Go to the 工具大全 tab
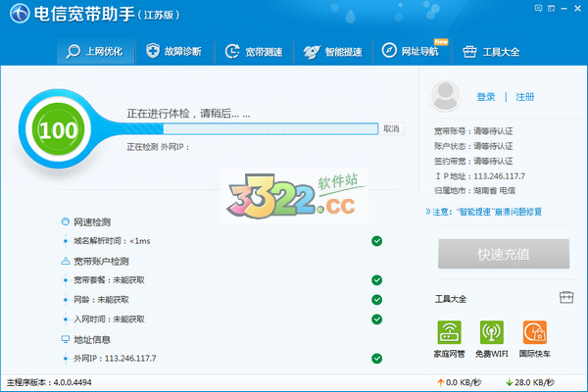This screenshot has height=392, width=588. (x=491, y=51)
